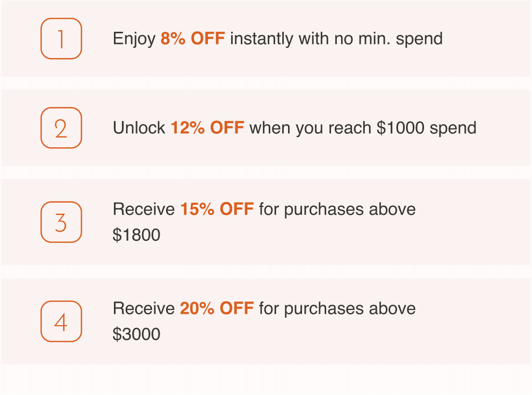Select the orange "12% OFF" text
The height and width of the screenshot is (395, 532).
coord(207,128)
